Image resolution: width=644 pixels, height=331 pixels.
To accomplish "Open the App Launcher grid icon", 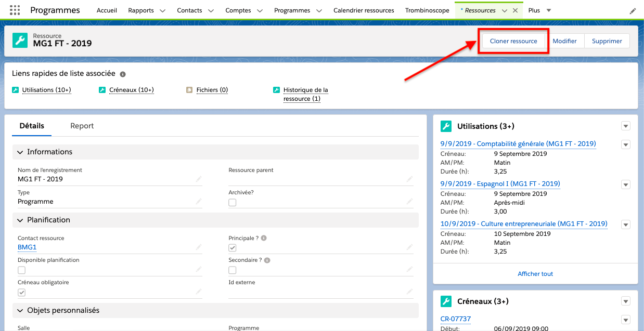I will tap(15, 10).
